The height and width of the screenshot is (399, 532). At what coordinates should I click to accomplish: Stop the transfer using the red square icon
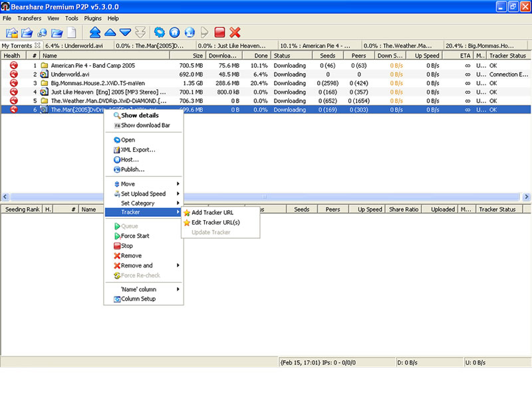(x=219, y=32)
